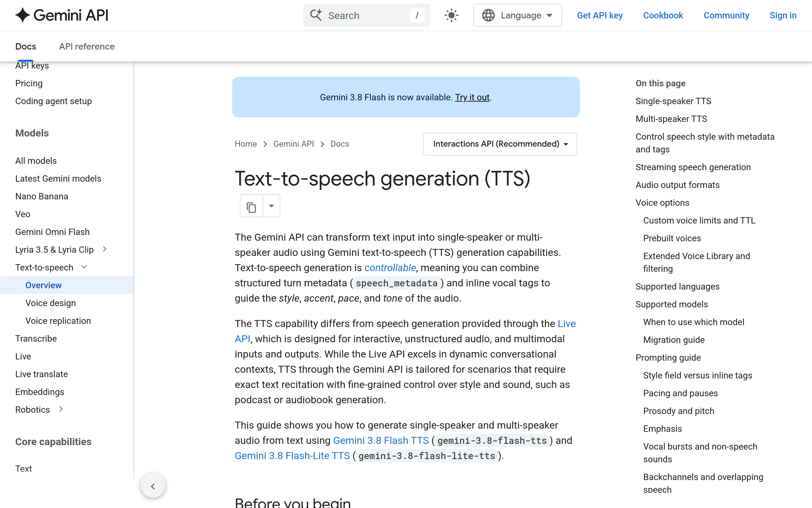Jump to Supported languages
The width and height of the screenshot is (812, 508).
(x=678, y=286)
